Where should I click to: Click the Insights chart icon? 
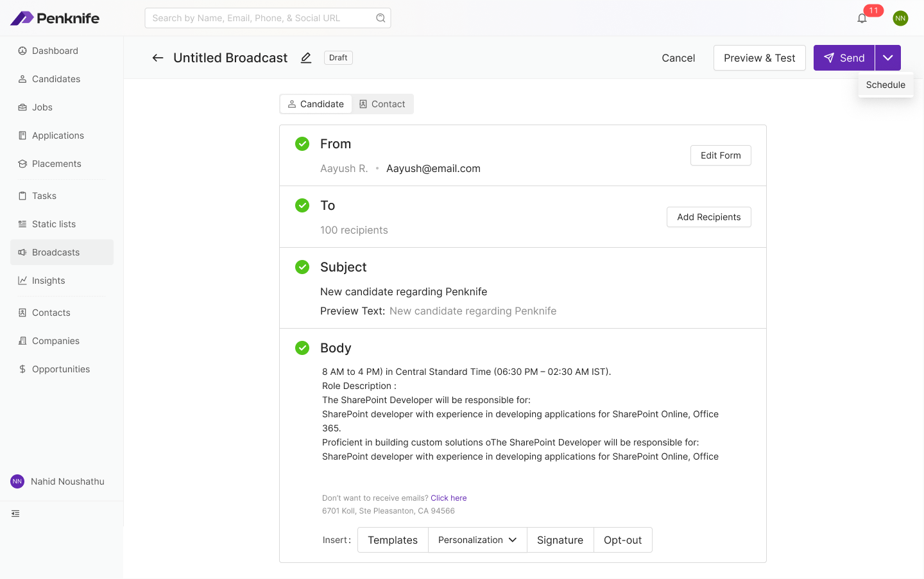tap(22, 281)
